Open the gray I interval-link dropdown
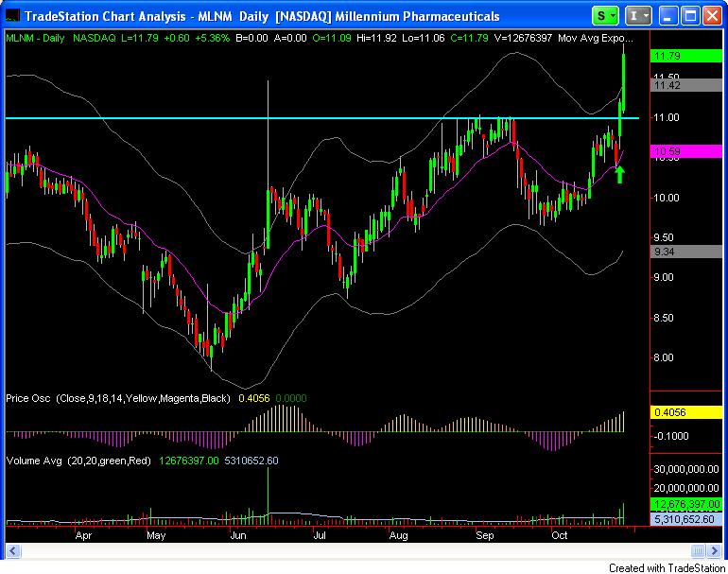 [x=637, y=16]
